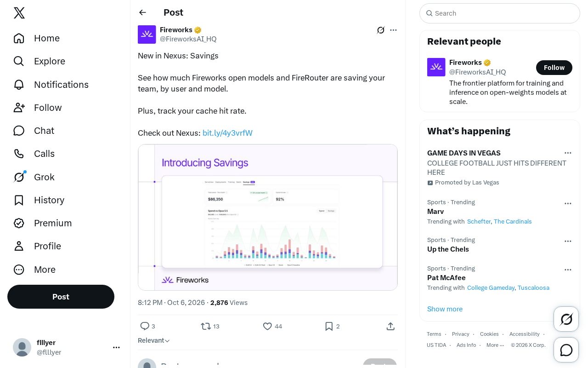This screenshot has width=588, height=368.
Task: Repost using the repost icon
Action: 206,326
